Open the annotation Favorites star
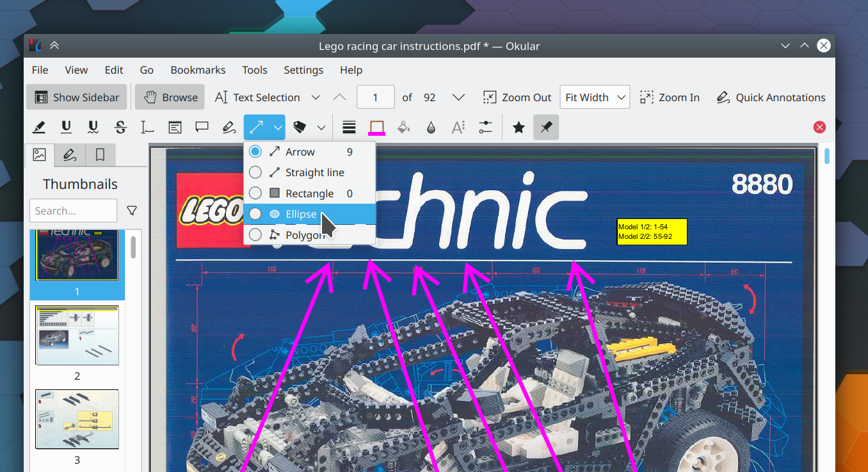 point(518,127)
